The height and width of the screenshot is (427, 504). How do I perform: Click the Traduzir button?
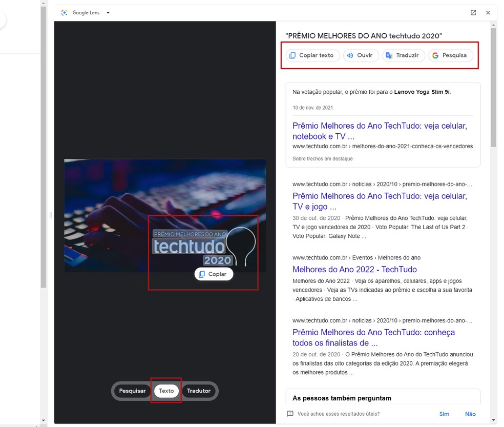click(x=403, y=55)
